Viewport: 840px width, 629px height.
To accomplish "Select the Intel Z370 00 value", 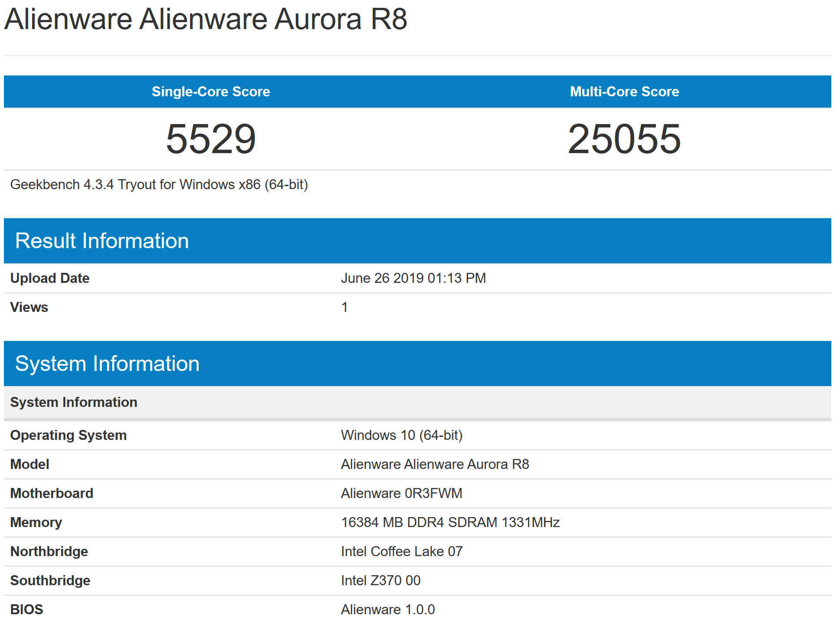I will [381, 580].
